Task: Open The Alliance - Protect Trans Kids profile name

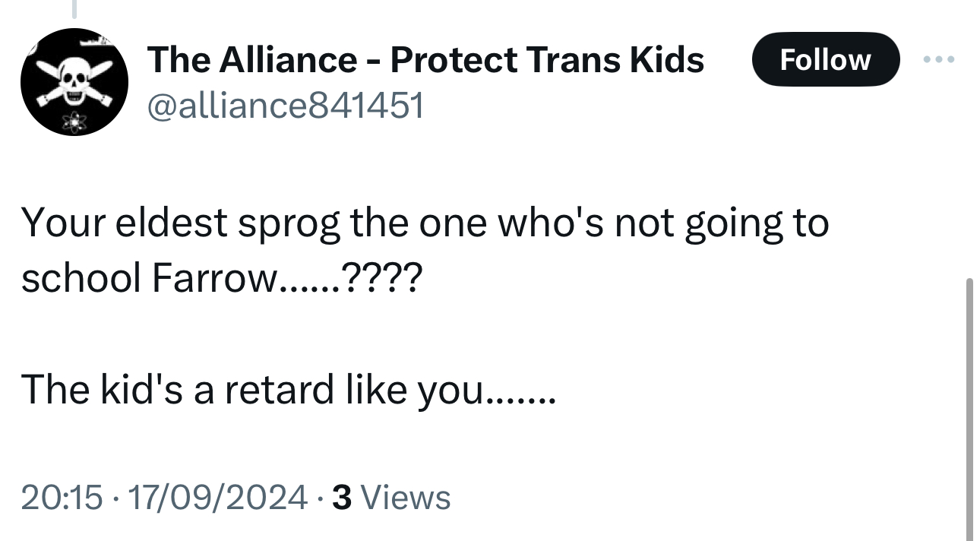Action: pos(425,59)
